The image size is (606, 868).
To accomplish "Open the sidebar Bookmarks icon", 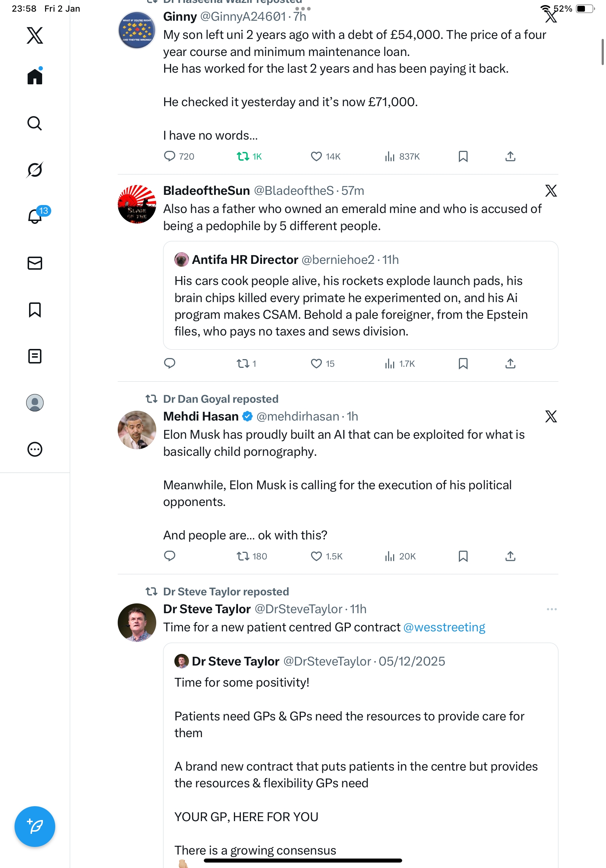I will (x=35, y=310).
